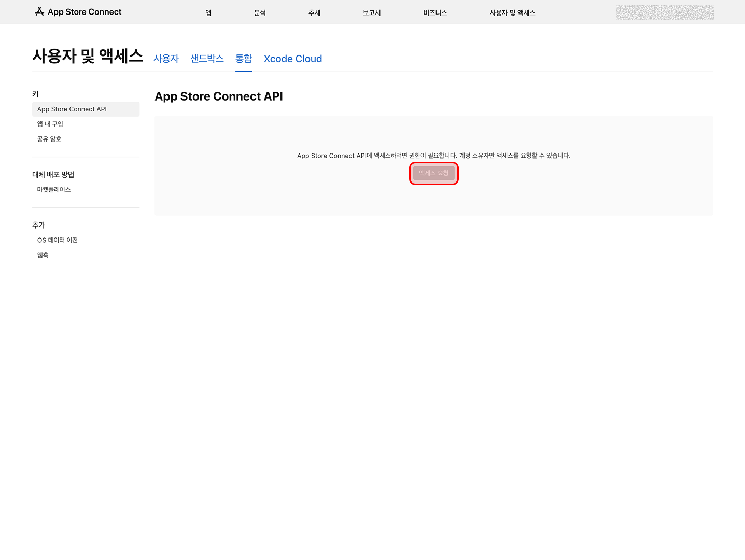Switch to the Xcode Cloud tab
Viewport: 745px width, 560px height.
point(293,59)
